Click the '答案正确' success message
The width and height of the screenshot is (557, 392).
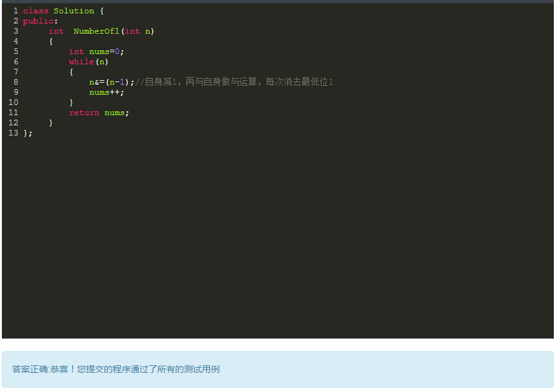click(116, 369)
